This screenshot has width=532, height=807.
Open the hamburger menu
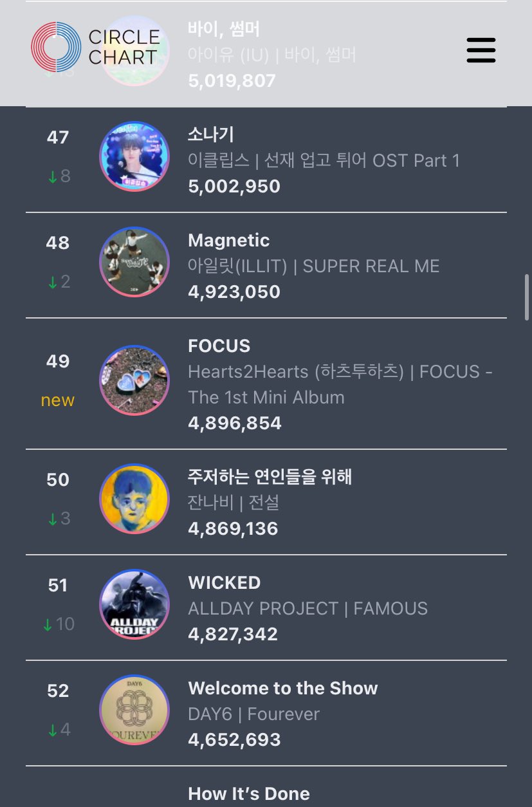coord(481,50)
